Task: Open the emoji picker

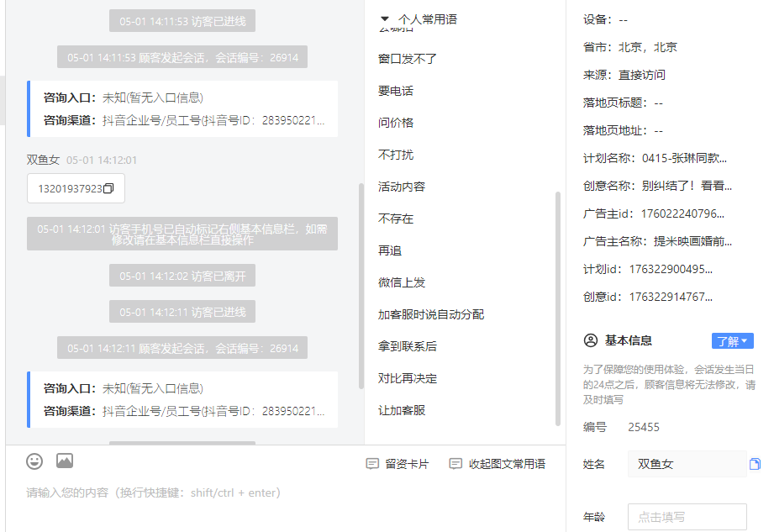Action: (34, 461)
